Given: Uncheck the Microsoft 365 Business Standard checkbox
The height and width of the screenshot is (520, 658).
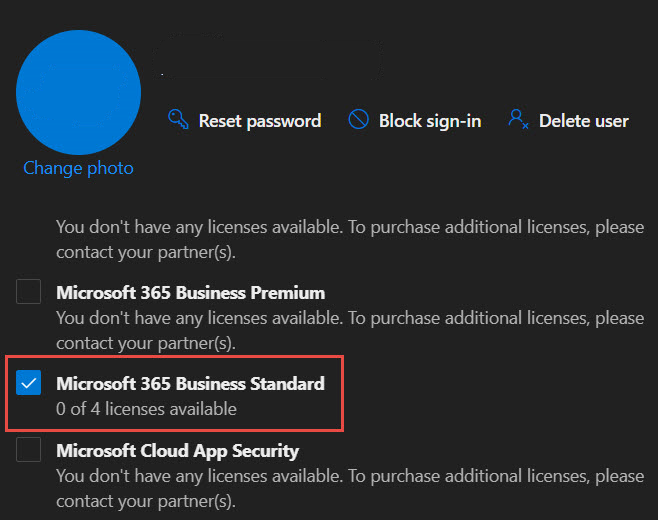Looking at the screenshot, I should (29, 382).
